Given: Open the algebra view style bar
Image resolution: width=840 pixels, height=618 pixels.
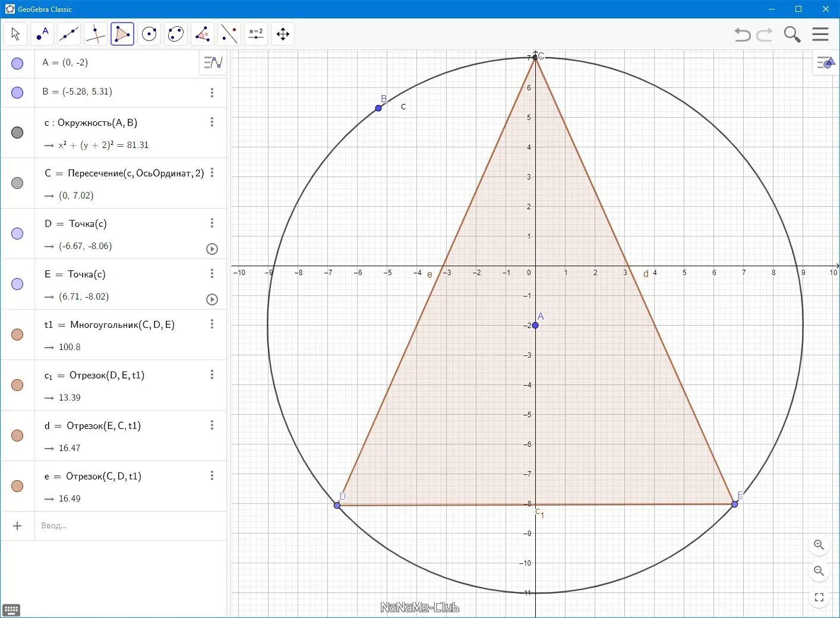Looking at the screenshot, I should click(213, 62).
